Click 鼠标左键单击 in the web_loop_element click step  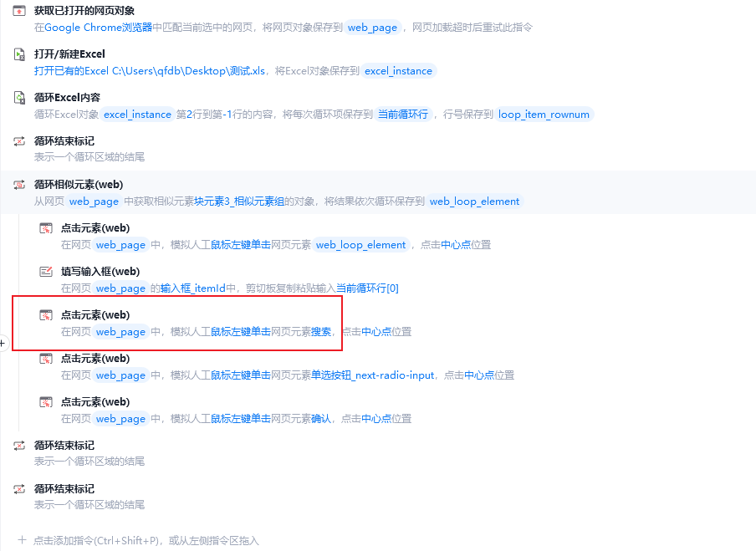point(241,245)
